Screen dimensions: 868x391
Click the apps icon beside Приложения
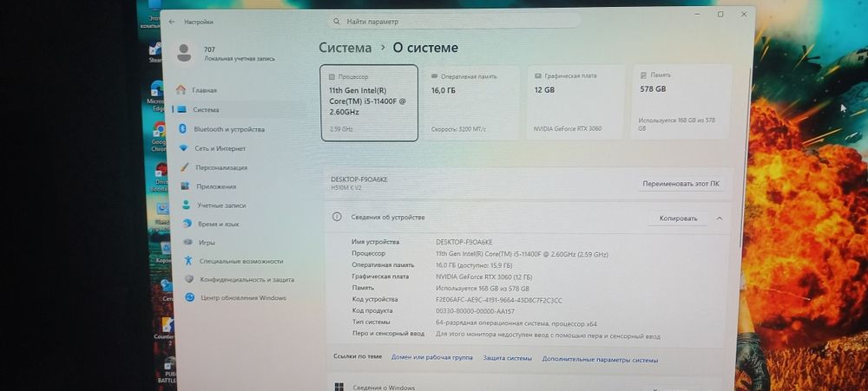[x=186, y=186]
